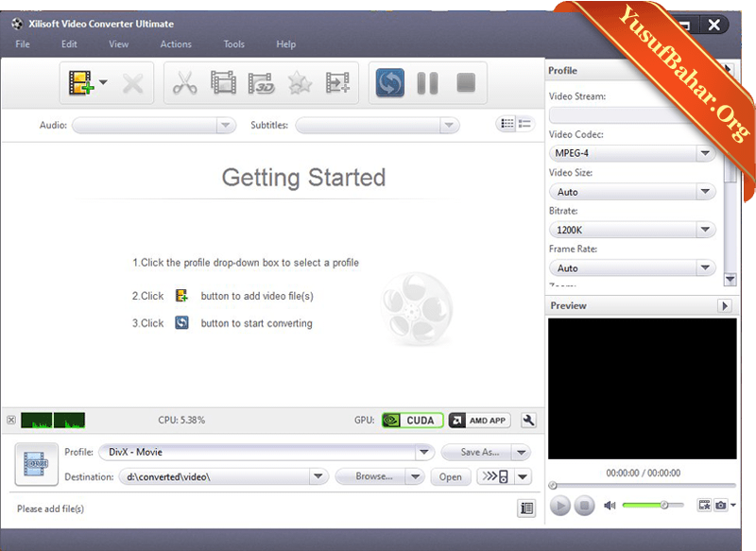Select the Clip scissors tool
The width and height of the screenshot is (756, 551).
click(184, 83)
